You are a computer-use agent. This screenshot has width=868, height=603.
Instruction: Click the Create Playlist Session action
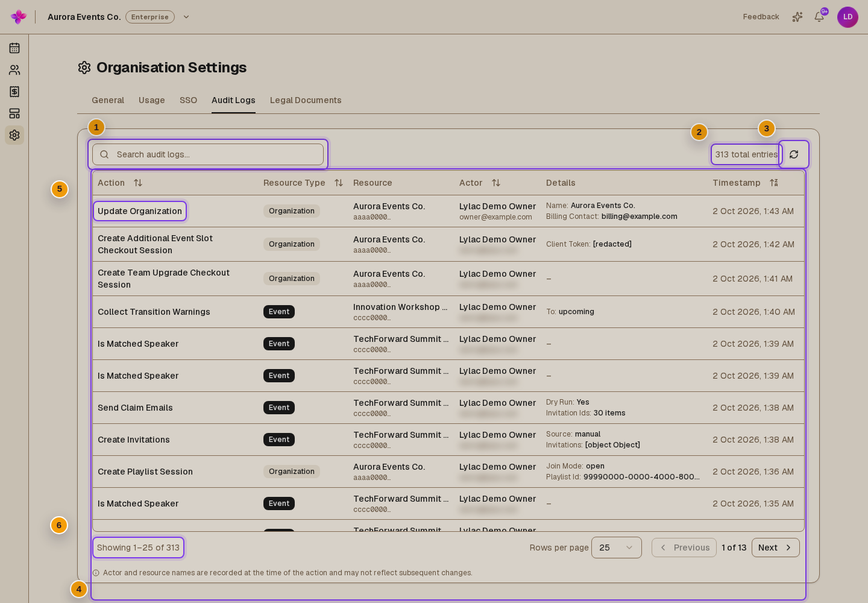145,472
